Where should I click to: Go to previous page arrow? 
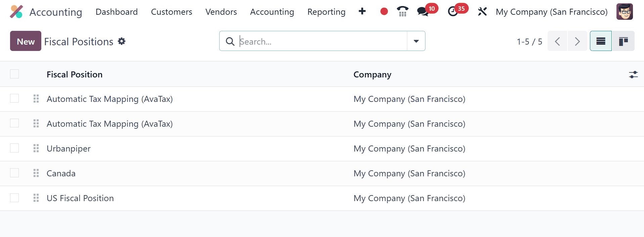tap(557, 41)
